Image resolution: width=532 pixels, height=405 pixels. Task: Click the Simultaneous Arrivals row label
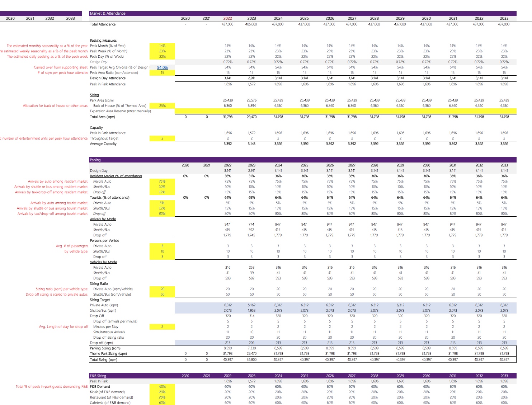[109, 332]
